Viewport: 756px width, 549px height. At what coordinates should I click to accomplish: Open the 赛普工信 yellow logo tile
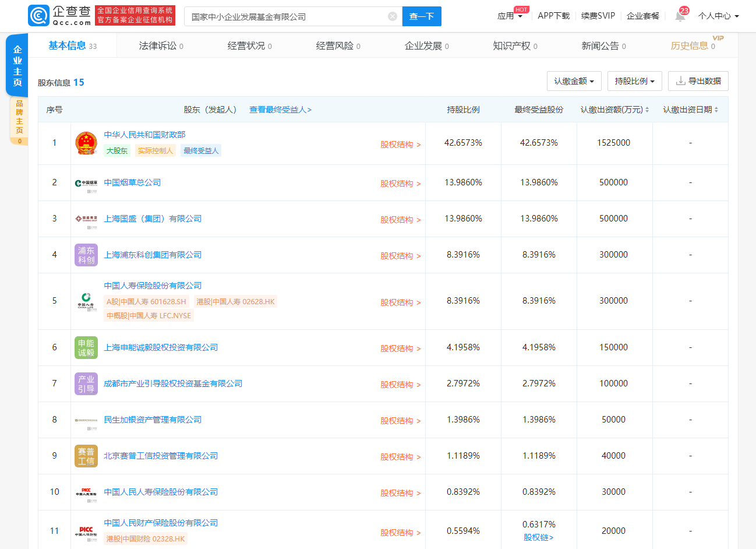pyautogui.click(x=86, y=456)
